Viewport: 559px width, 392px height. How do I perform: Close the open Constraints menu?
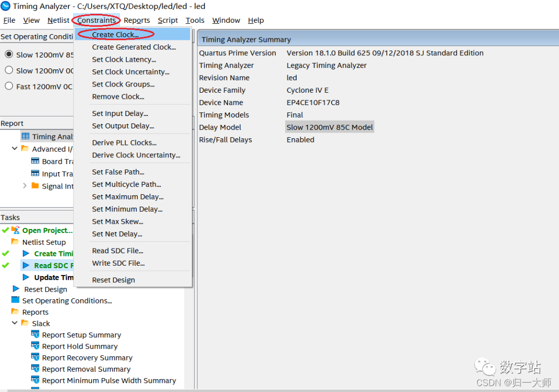coord(97,20)
